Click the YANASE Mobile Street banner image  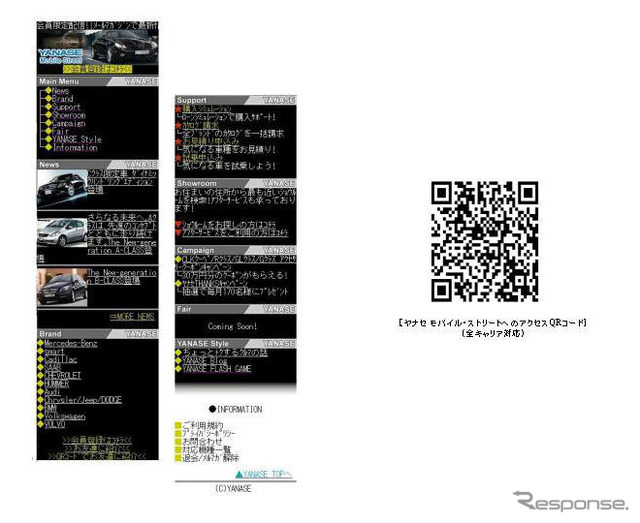coord(98,47)
